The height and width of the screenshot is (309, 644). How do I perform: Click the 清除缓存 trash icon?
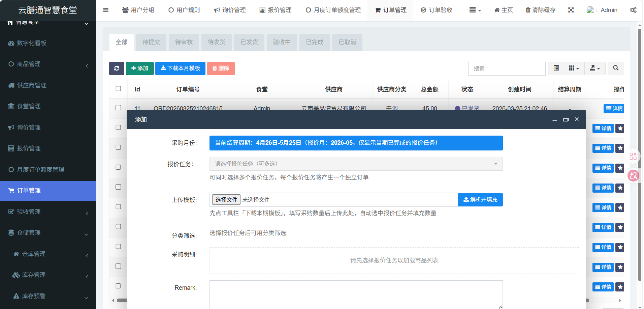click(x=528, y=10)
